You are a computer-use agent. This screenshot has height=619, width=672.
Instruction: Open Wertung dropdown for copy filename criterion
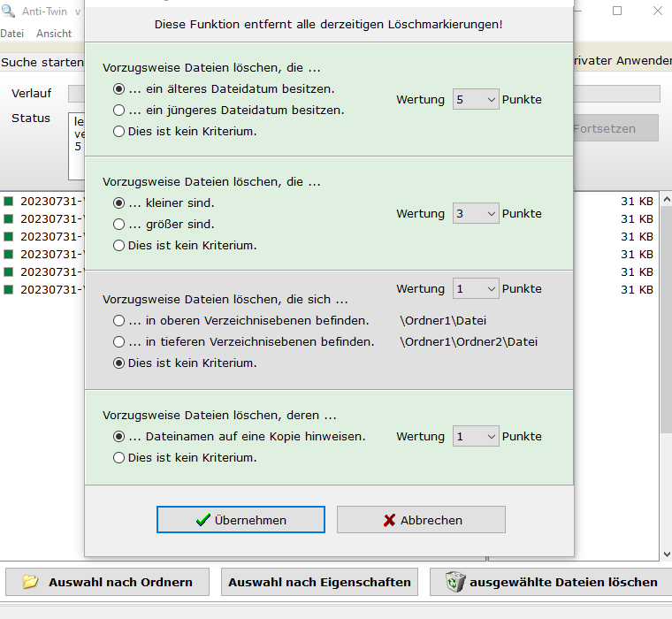click(476, 436)
